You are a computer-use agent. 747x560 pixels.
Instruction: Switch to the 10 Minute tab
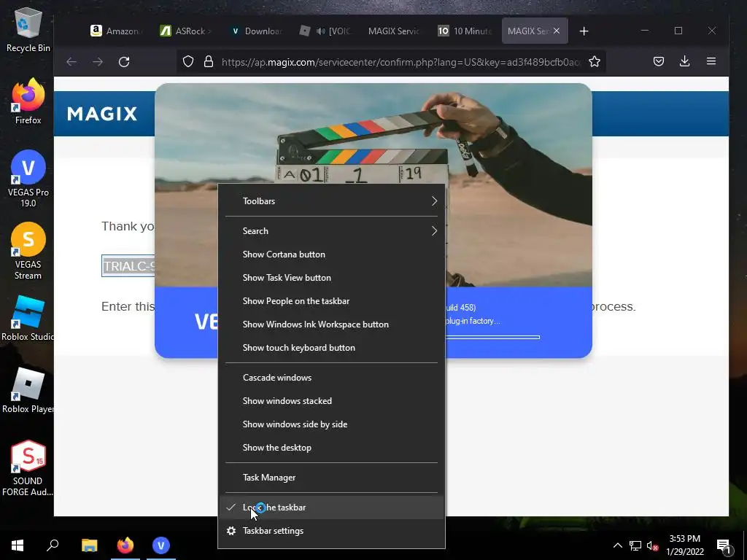[x=465, y=31]
